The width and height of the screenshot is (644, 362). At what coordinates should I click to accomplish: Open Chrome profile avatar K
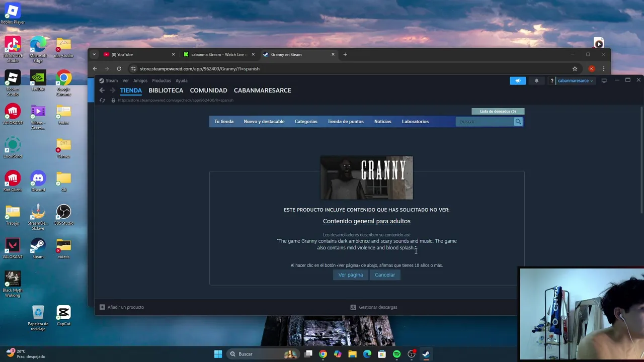point(592,68)
